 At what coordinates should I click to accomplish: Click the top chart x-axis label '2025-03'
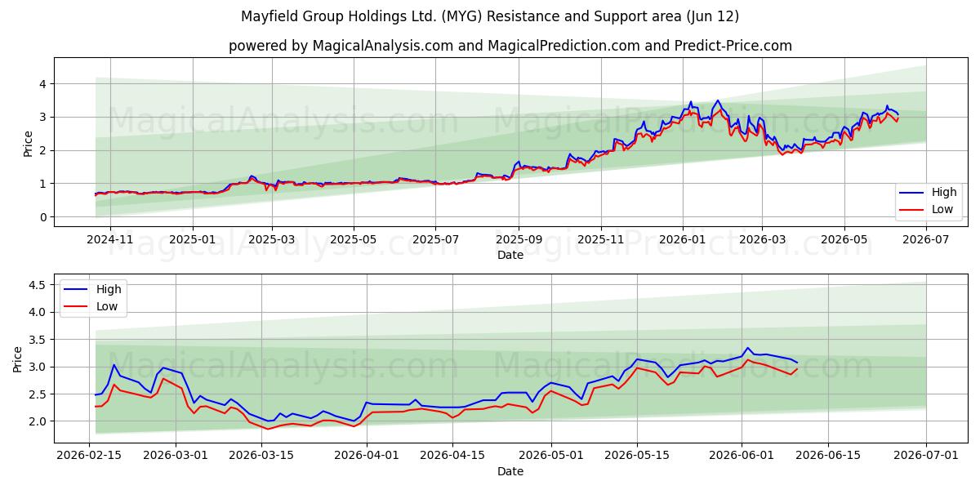tap(272, 239)
